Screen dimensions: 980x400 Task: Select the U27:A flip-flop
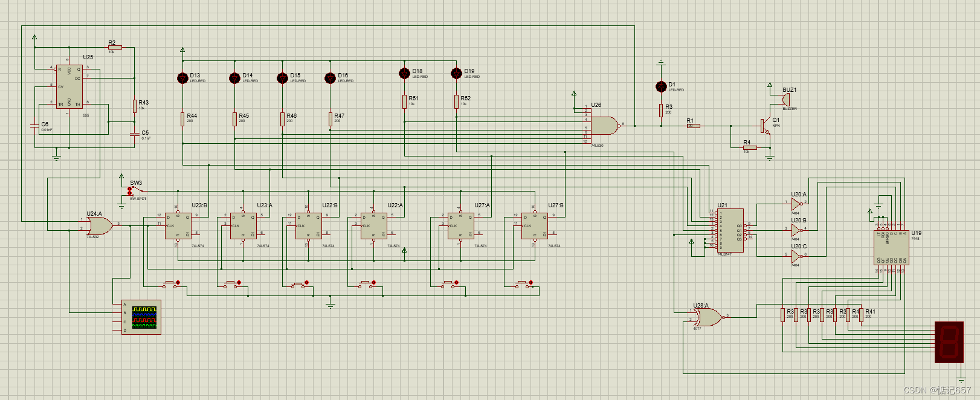click(x=461, y=226)
